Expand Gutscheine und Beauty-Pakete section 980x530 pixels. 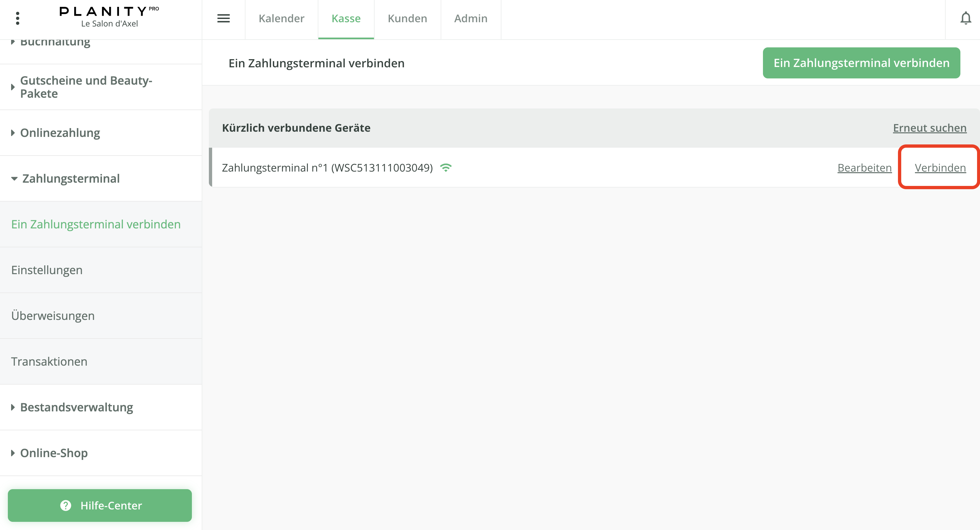tap(86, 87)
